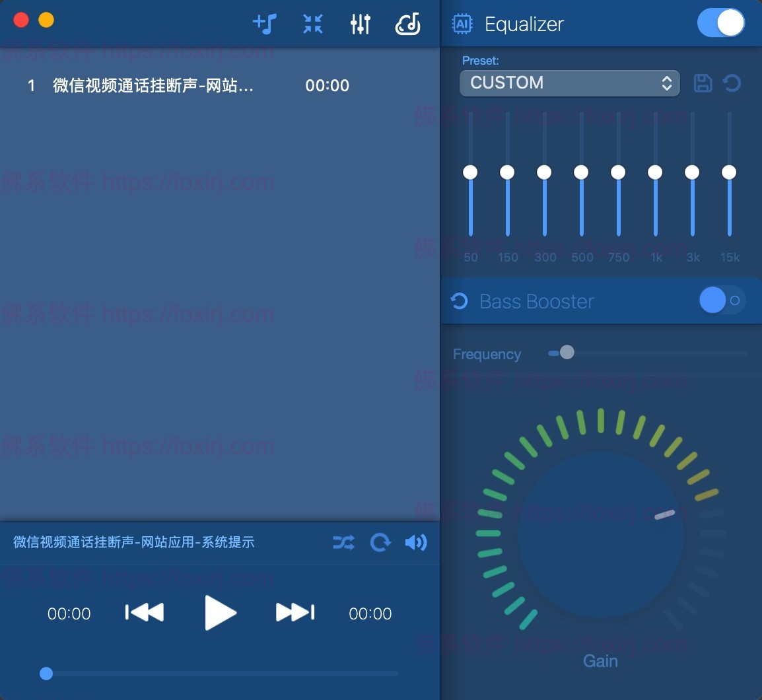This screenshot has width=762, height=700.
Task: Skip to the next track
Action: (x=294, y=613)
